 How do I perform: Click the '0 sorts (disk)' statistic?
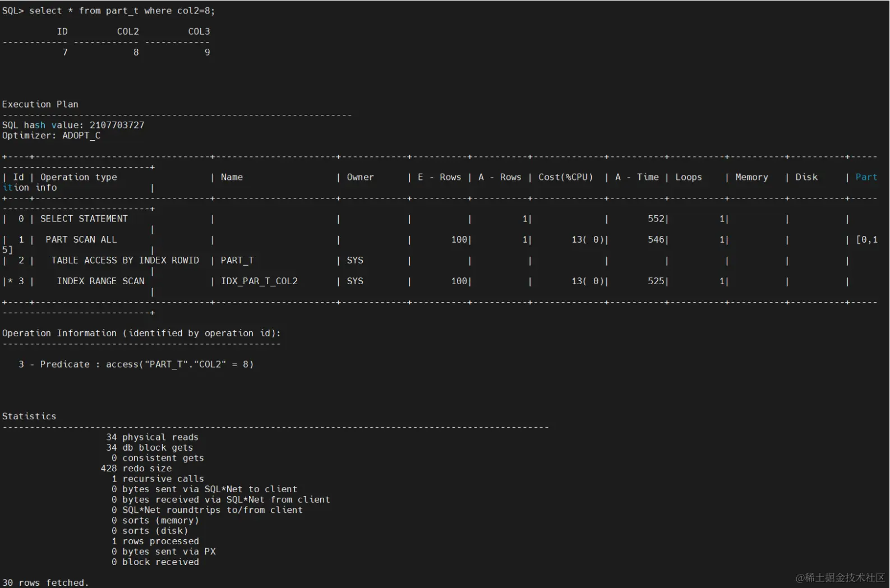click(150, 531)
